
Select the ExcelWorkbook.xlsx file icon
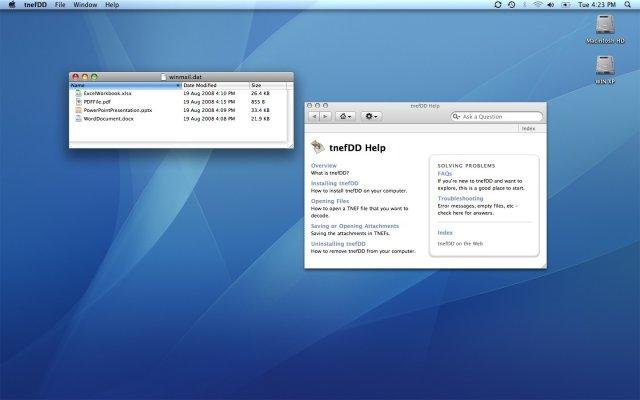coord(78,93)
